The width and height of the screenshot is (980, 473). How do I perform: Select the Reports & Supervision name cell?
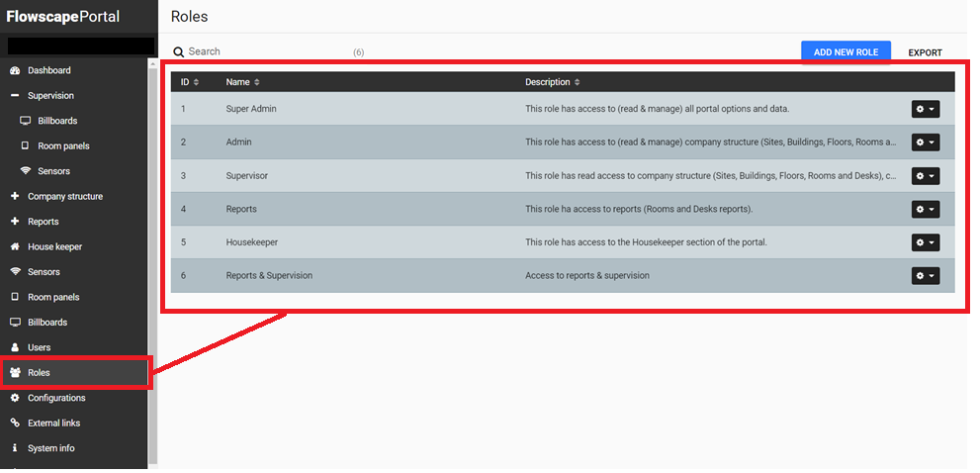269,275
